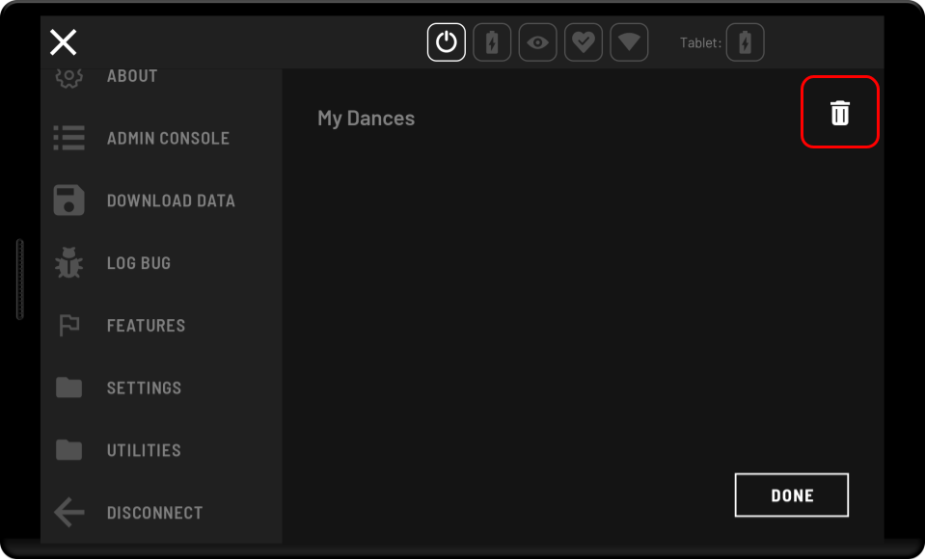The width and height of the screenshot is (925, 560).
Task: Click the Tablet battery icon
Action: pos(745,42)
